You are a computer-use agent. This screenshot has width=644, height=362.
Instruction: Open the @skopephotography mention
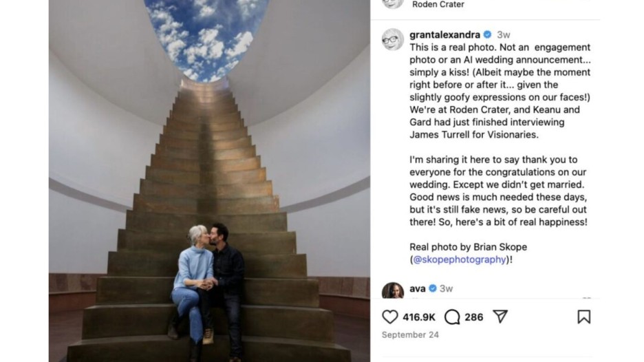tap(459, 259)
